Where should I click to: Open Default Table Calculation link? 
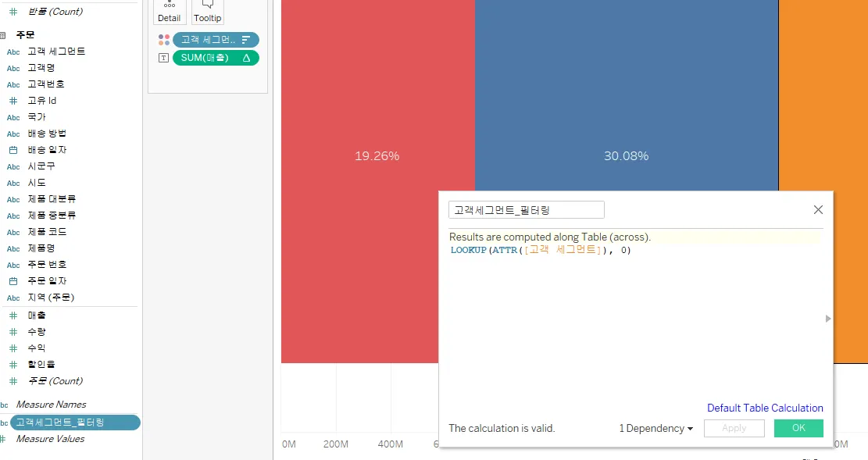(x=765, y=408)
